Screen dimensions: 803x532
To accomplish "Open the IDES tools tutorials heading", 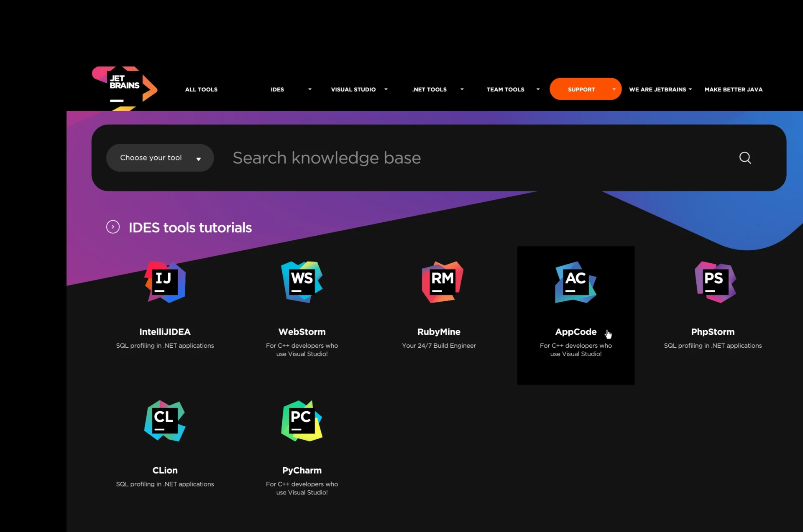I will click(x=190, y=228).
